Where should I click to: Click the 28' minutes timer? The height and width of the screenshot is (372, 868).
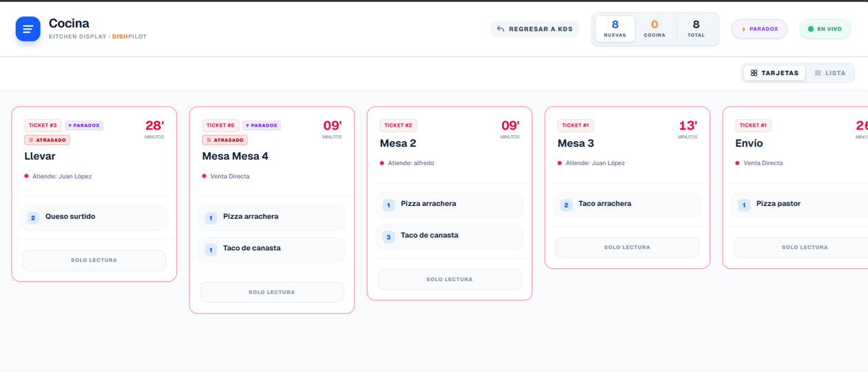tap(154, 126)
